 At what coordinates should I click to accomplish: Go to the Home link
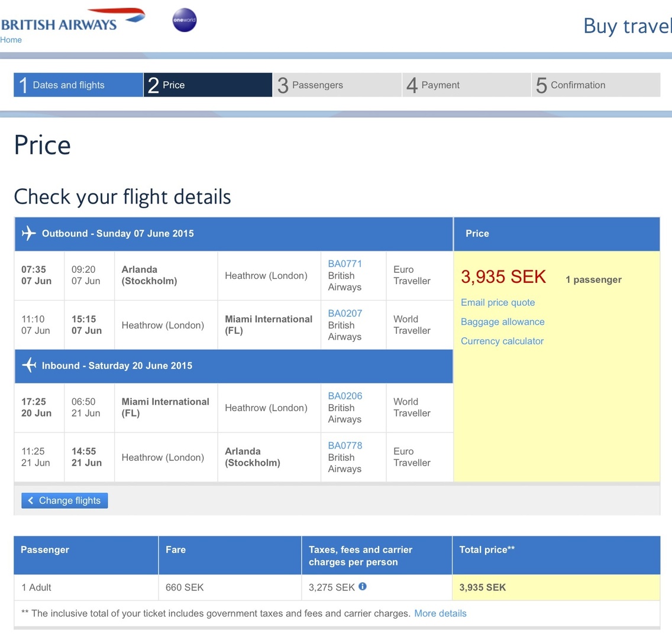tap(11, 40)
